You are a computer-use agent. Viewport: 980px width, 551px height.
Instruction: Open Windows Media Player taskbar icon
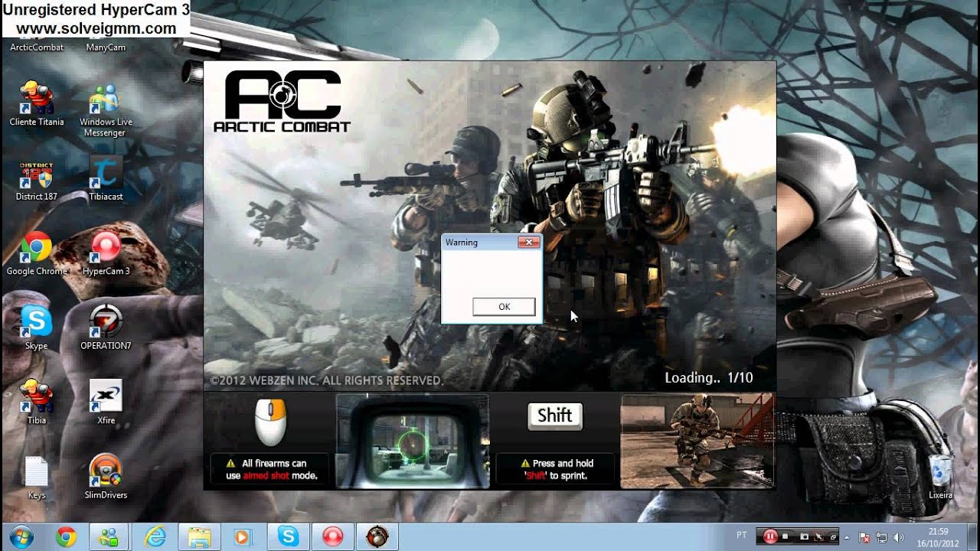click(243, 536)
